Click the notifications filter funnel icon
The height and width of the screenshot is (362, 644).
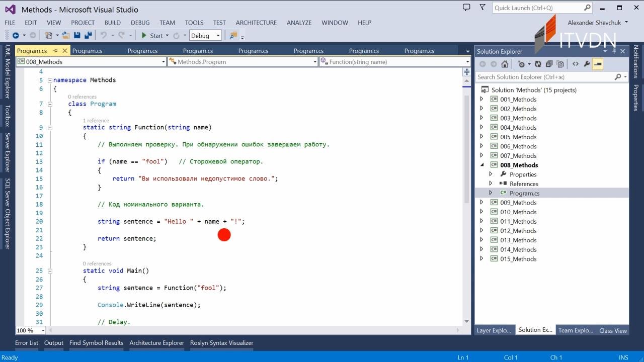point(482,7)
